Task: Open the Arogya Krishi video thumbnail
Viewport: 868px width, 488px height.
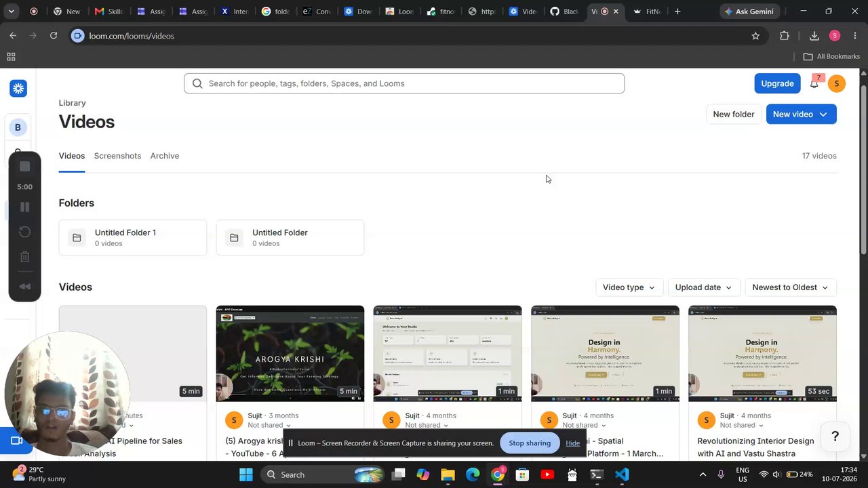Action: 290,354
